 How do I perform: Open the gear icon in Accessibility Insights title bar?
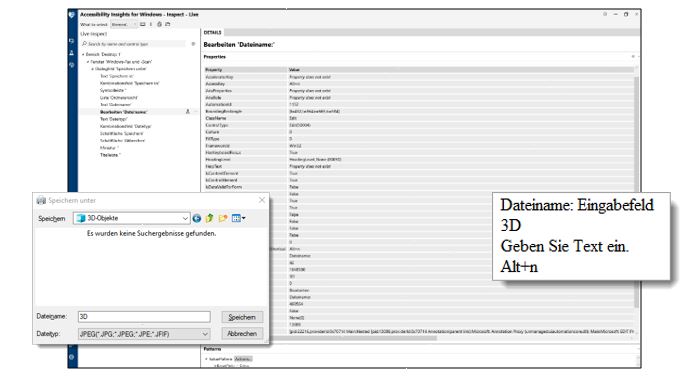pyautogui.click(x=605, y=15)
